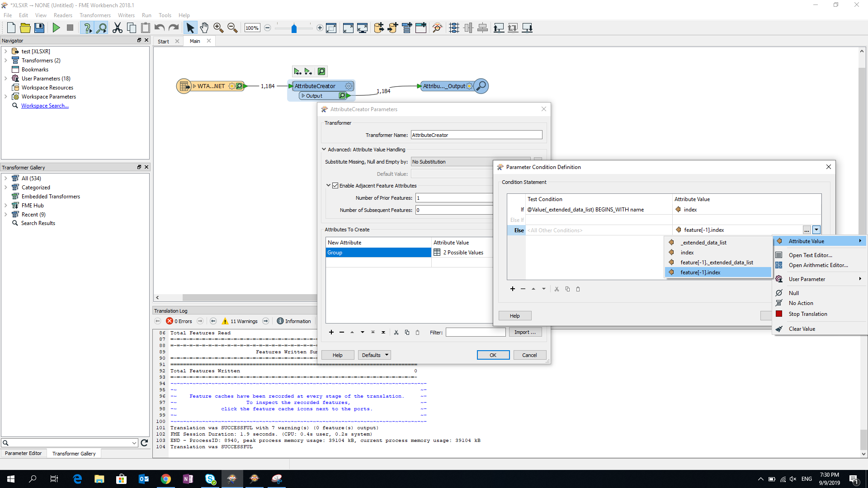Zoom in with the magnifier plus tool
This screenshot has width=868, height=488.
218,28
